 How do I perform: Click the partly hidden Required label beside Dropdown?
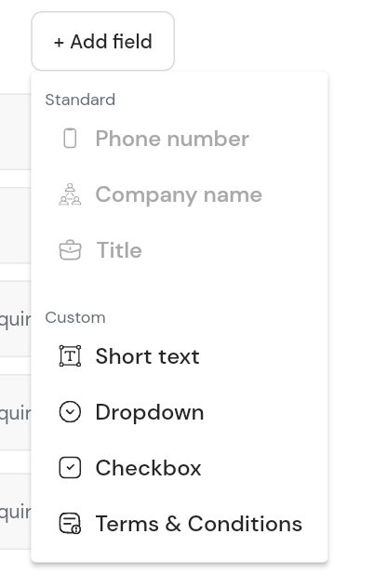(16, 414)
